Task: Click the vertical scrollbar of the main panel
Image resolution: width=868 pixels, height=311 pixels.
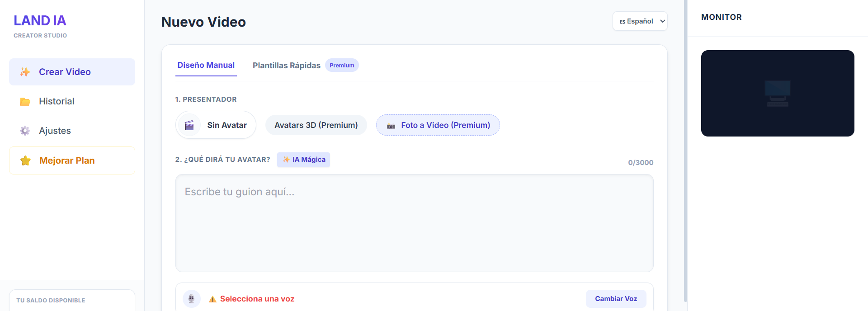Action: tap(685, 151)
